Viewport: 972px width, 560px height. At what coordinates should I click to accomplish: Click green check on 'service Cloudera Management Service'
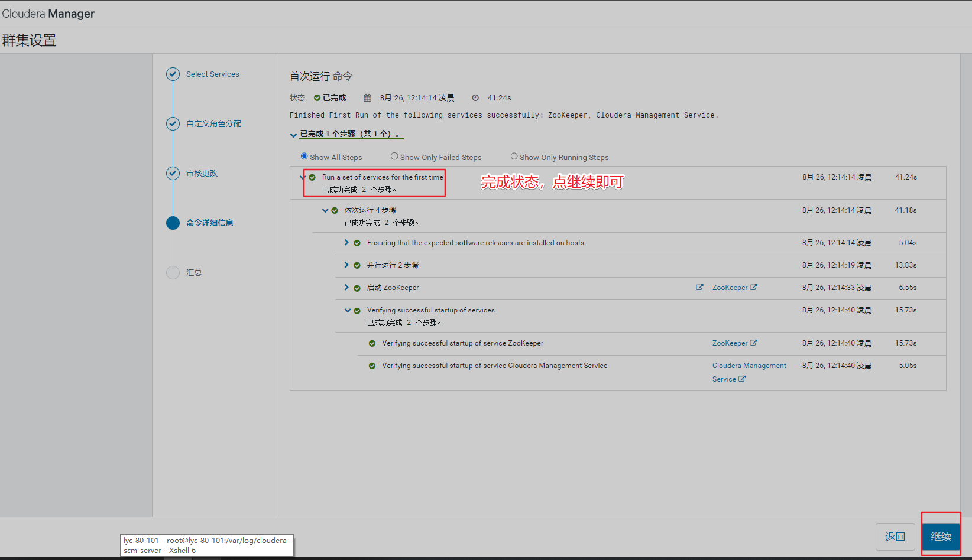point(372,366)
